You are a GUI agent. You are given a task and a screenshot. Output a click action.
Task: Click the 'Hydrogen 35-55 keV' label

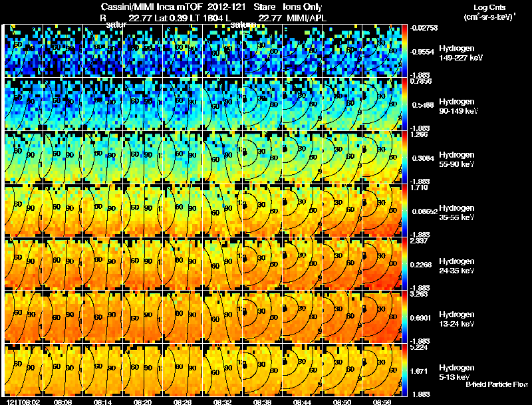[457, 213]
